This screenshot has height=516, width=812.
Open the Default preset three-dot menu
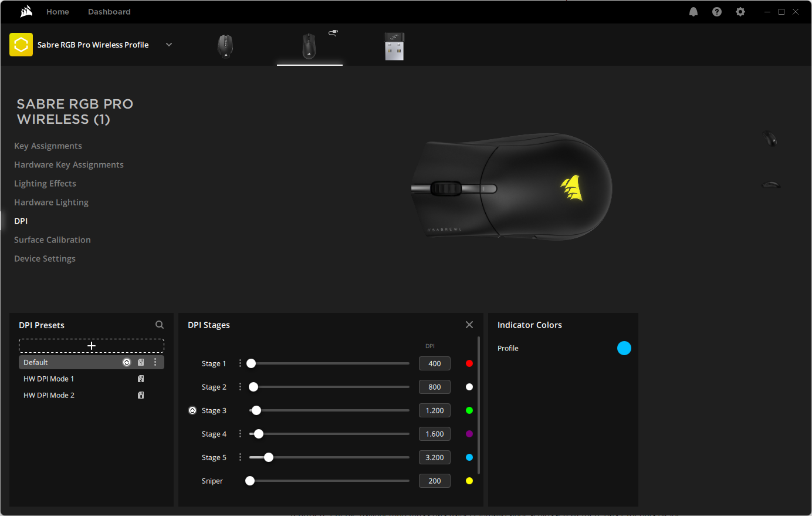coord(155,362)
